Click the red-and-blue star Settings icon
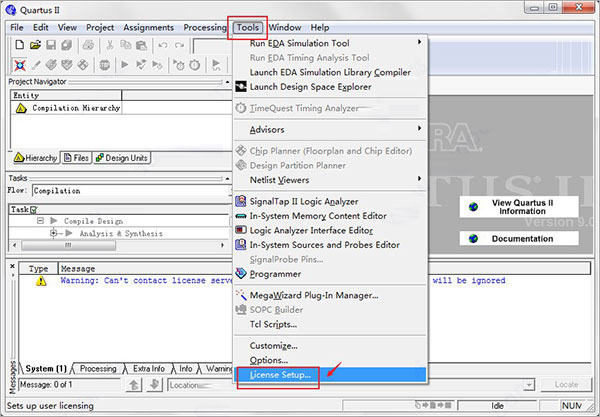The height and width of the screenshot is (417, 600). point(20,65)
